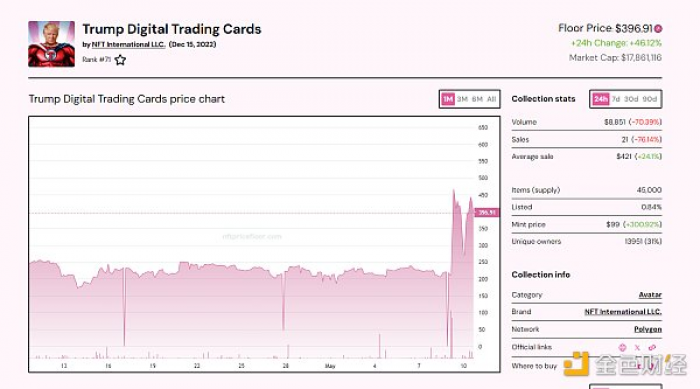Open the Avatar category link

coord(650,295)
